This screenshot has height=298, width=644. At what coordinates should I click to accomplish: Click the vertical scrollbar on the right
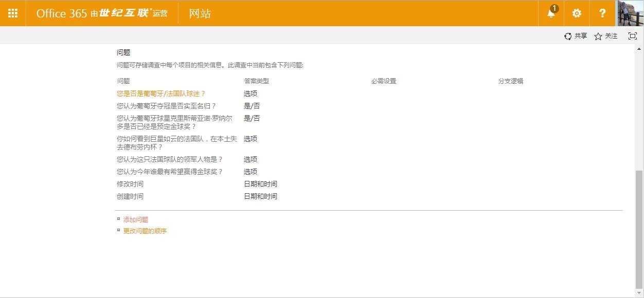point(640,154)
